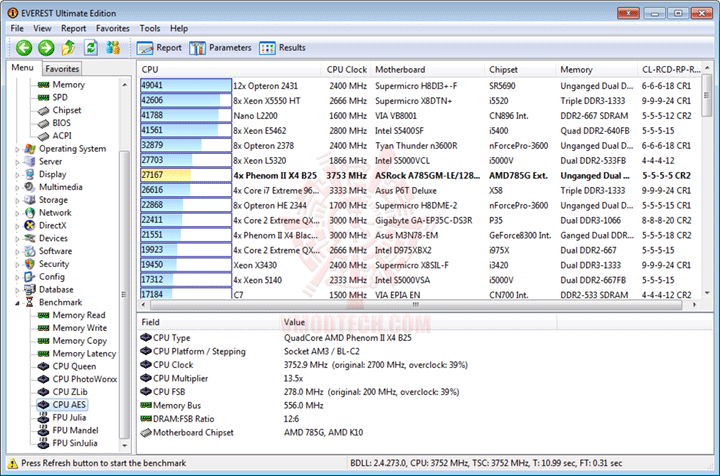
Task: Select the Chipset item icon
Action: click(44, 111)
